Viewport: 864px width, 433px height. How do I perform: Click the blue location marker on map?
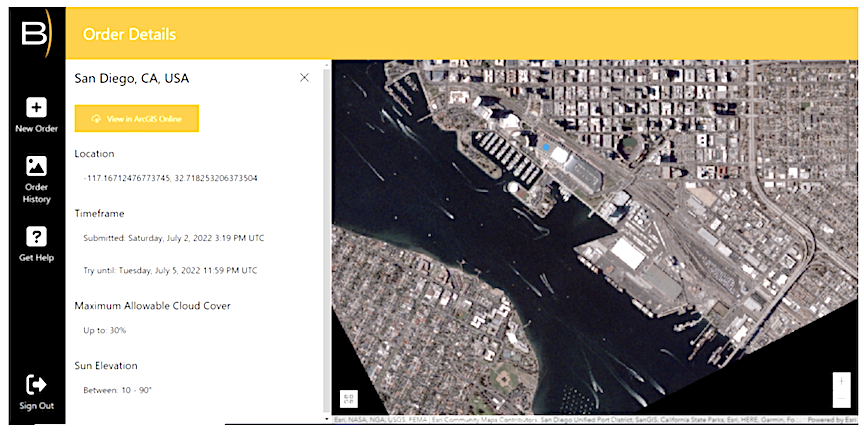tap(546, 147)
